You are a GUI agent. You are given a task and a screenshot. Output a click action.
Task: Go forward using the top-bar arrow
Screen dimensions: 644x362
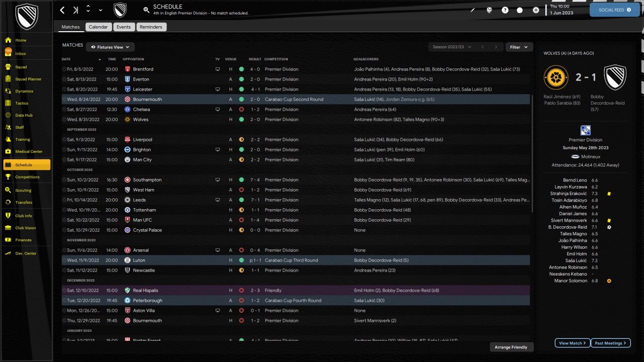coord(75,10)
